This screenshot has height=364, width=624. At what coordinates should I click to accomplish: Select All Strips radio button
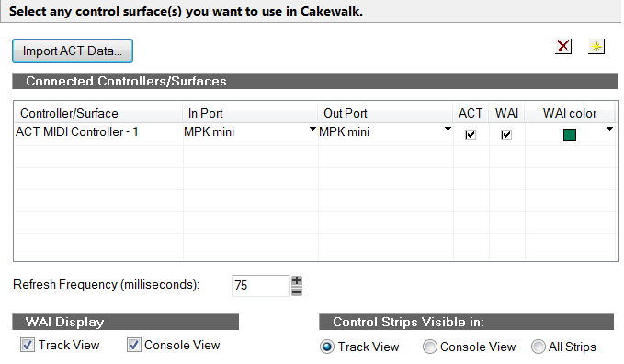click(538, 347)
